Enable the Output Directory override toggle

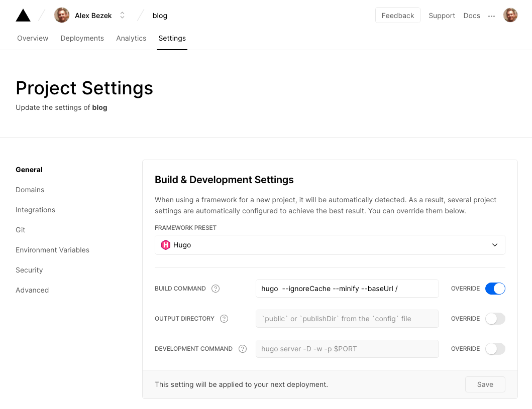click(495, 319)
